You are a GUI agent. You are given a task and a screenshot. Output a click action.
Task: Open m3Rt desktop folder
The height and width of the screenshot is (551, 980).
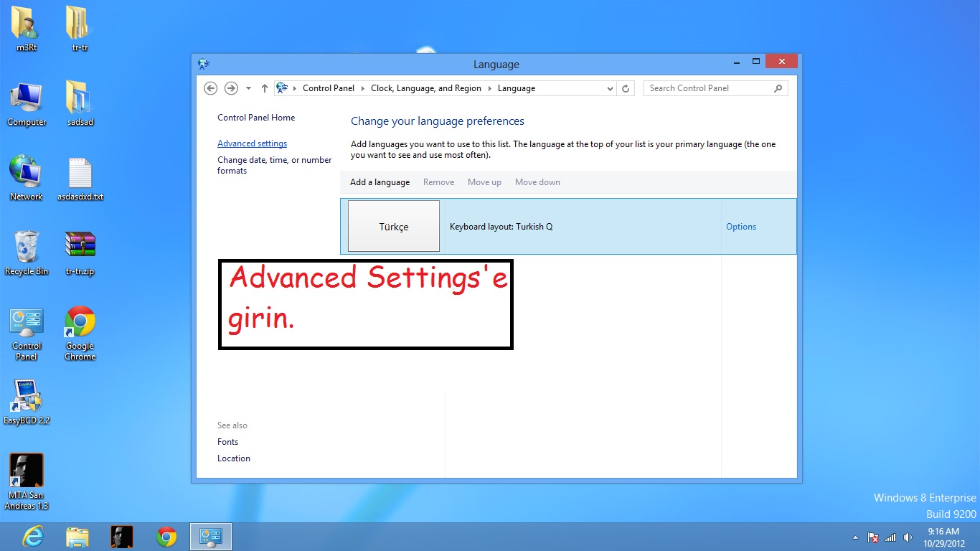coord(27,29)
